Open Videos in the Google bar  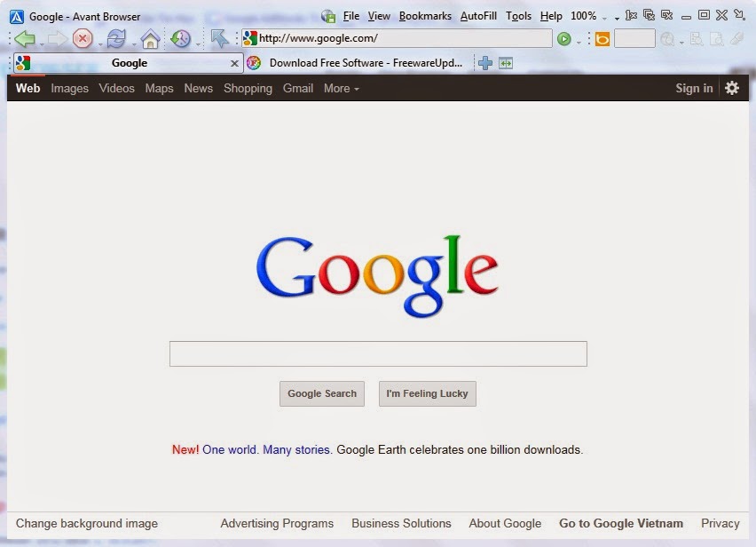[x=116, y=88]
